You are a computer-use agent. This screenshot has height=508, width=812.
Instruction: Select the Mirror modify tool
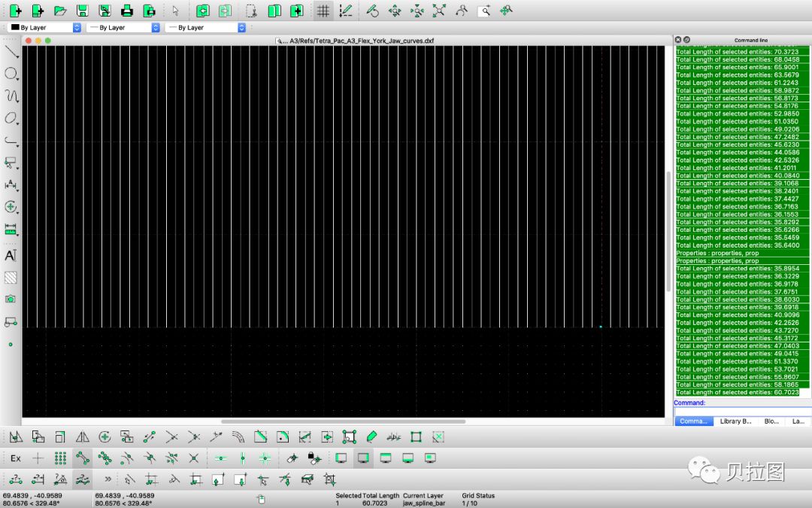pyautogui.click(x=83, y=437)
